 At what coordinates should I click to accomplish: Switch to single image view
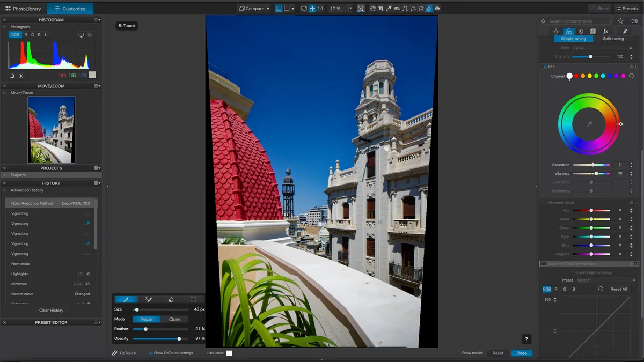tap(279, 9)
